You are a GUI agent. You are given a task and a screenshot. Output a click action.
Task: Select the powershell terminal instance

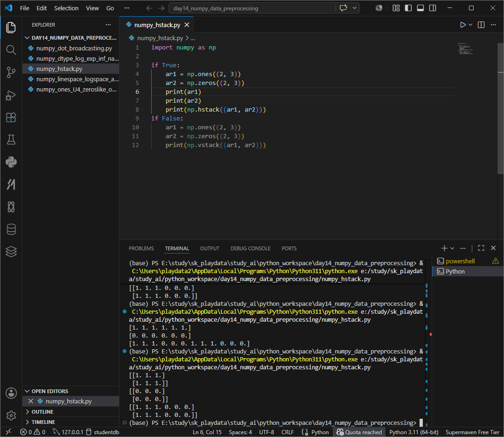point(468,261)
